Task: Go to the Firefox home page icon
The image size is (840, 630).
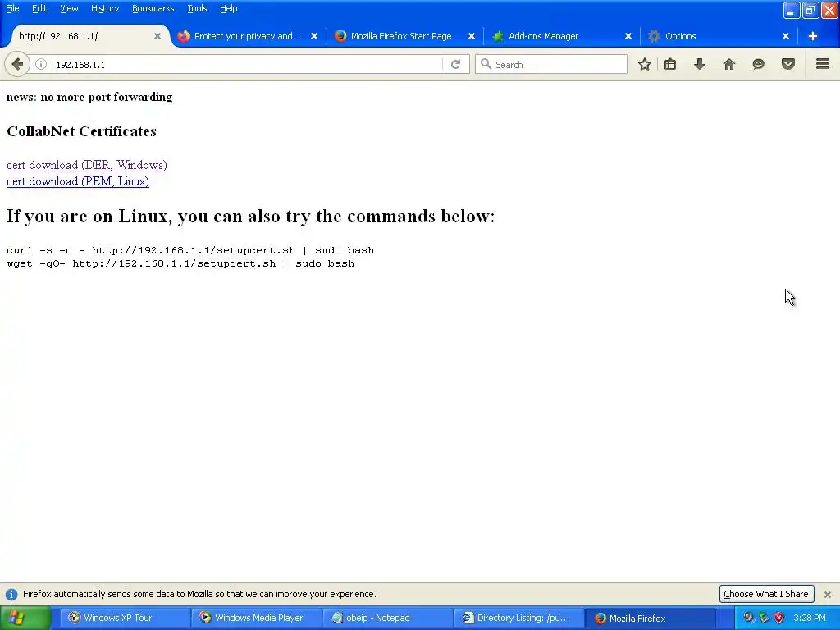Action: click(x=729, y=64)
